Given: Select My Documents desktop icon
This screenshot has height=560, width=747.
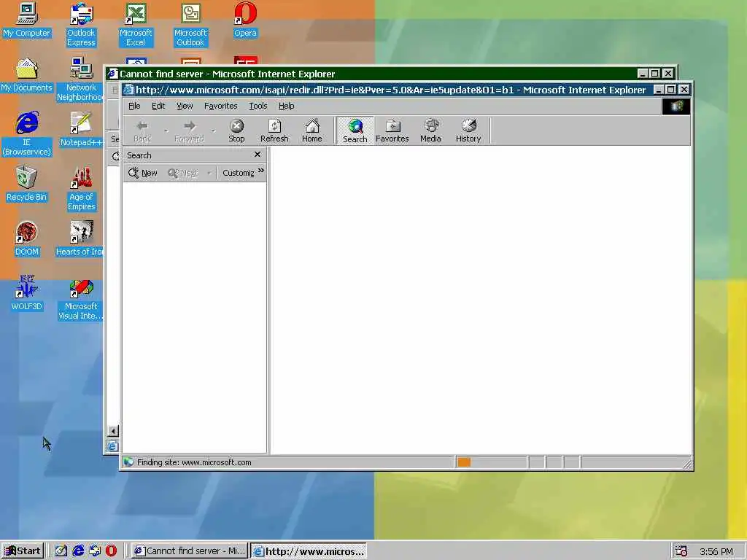Looking at the screenshot, I should click(x=27, y=75).
